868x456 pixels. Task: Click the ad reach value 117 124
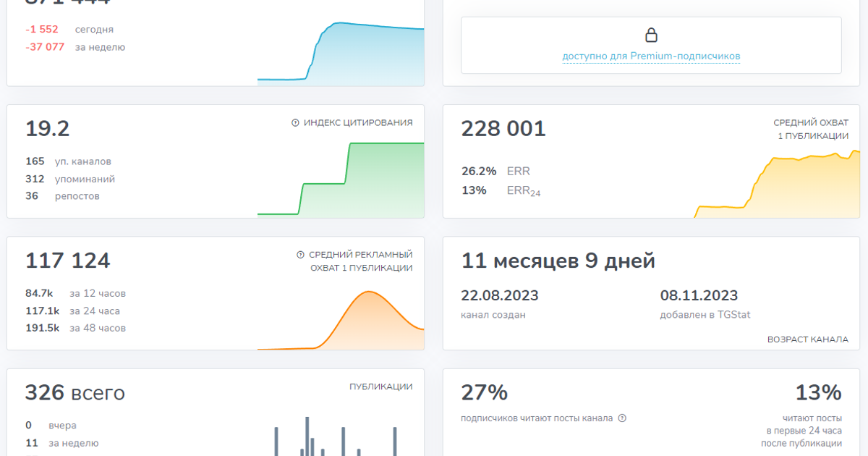click(68, 261)
